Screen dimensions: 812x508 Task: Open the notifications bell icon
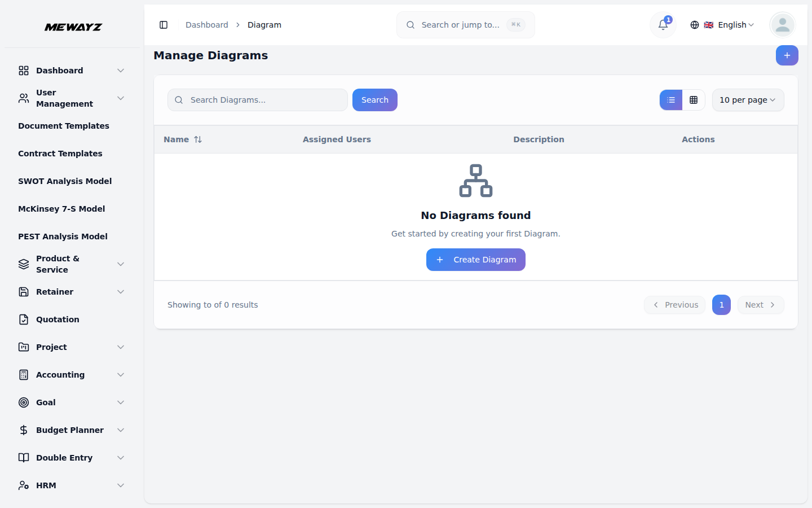tap(662, 25)
